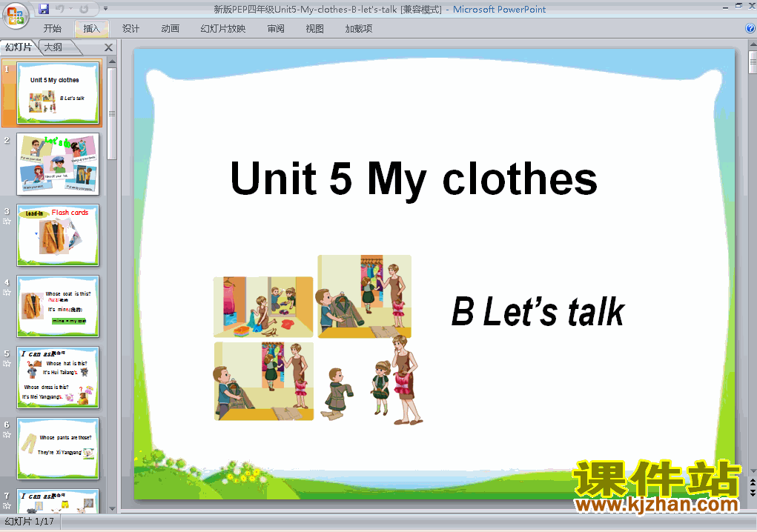Click the subtitle B Let's talk

click(538, 312)
